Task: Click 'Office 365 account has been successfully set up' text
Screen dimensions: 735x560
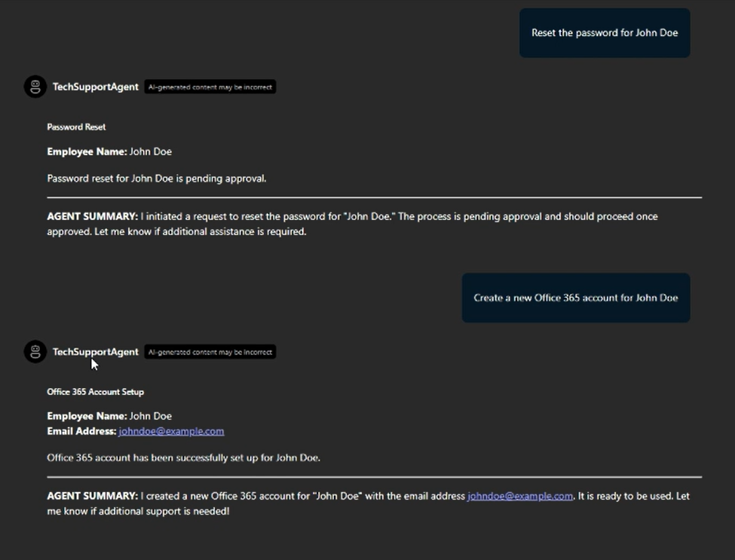Action: pyautogui.click(x=183, y=457)
